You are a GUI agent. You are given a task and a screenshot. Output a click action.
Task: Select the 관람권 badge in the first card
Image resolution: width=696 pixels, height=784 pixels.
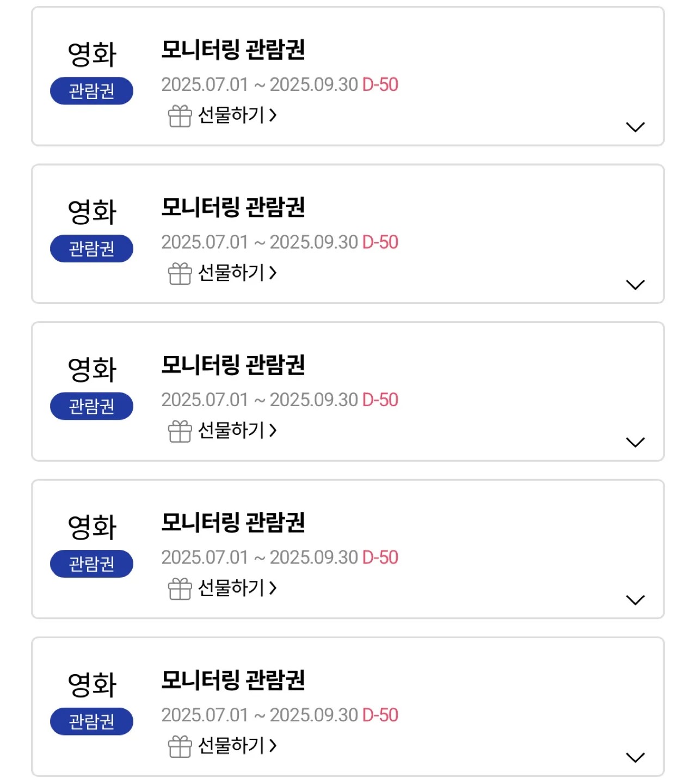tap(91, 91)
